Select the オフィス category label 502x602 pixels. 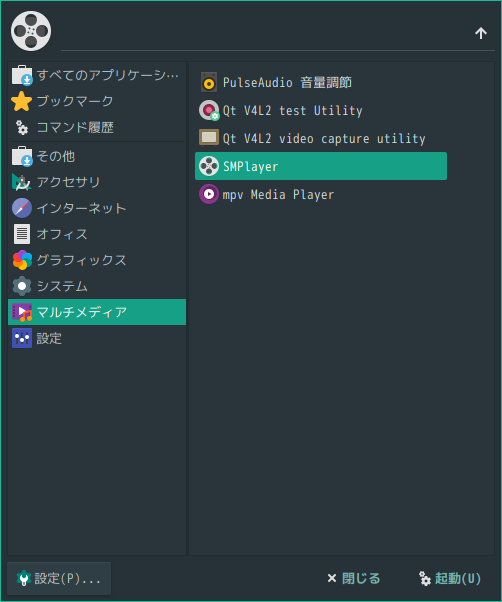62,234
